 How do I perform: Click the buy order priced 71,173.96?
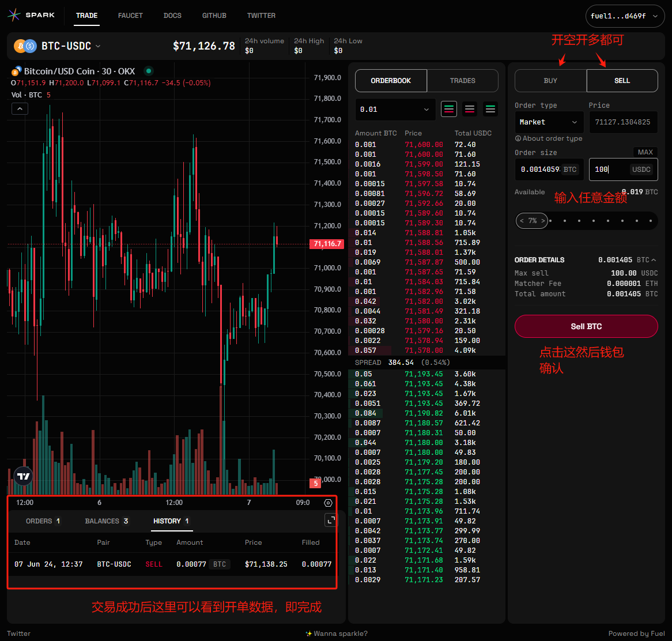pyautogui.click(x=427, y=511)
